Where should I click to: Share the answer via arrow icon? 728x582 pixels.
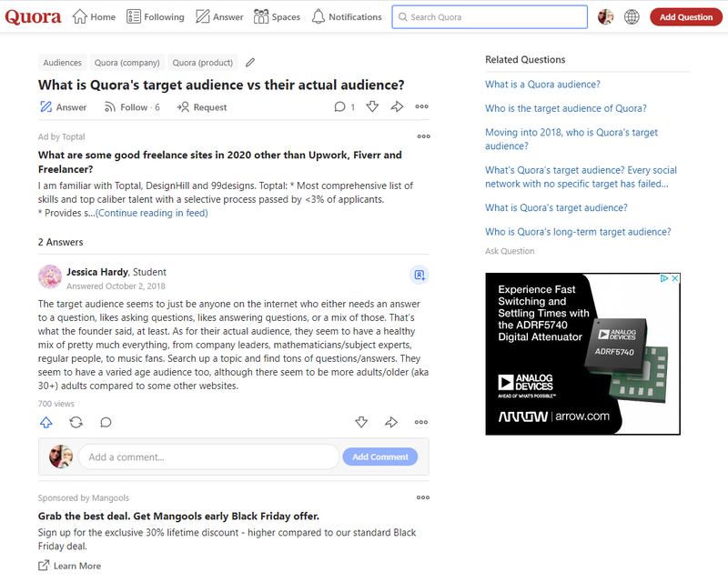391,422
